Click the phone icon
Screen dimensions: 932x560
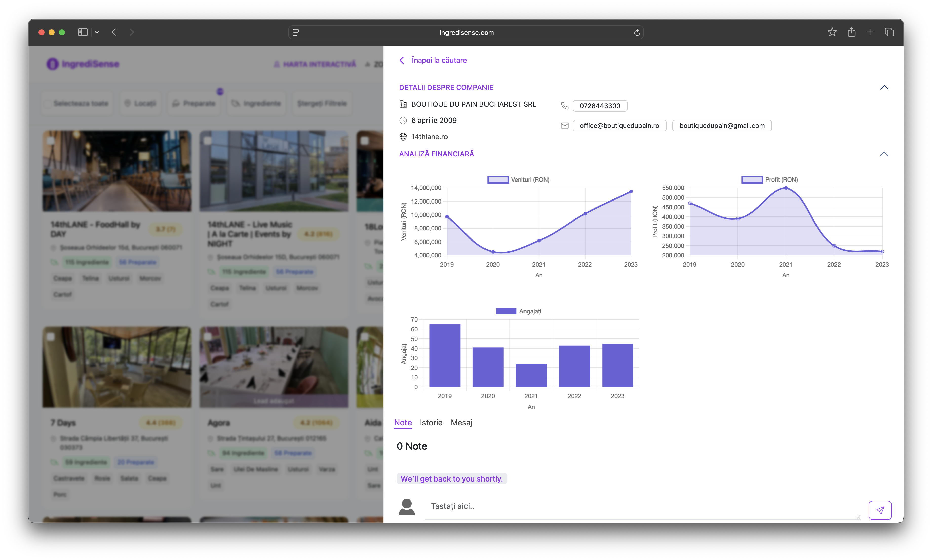(565, 106)
